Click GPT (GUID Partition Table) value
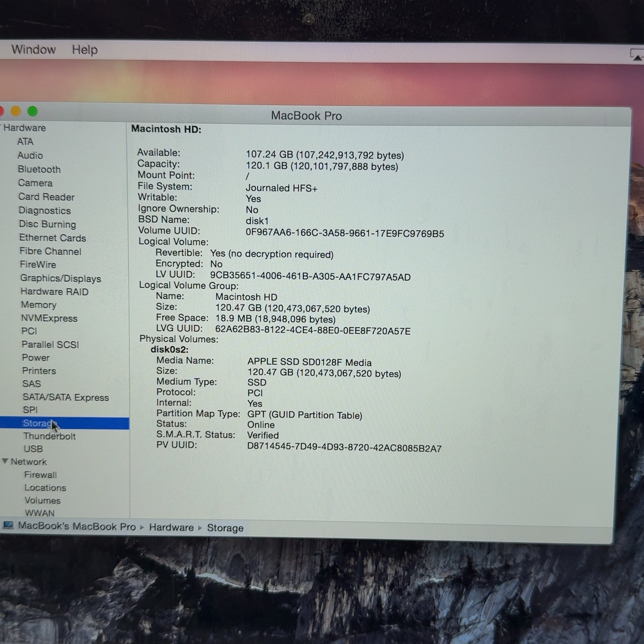Image resolution: width=644 pixels, height=644 pixels. click(305, 415)
